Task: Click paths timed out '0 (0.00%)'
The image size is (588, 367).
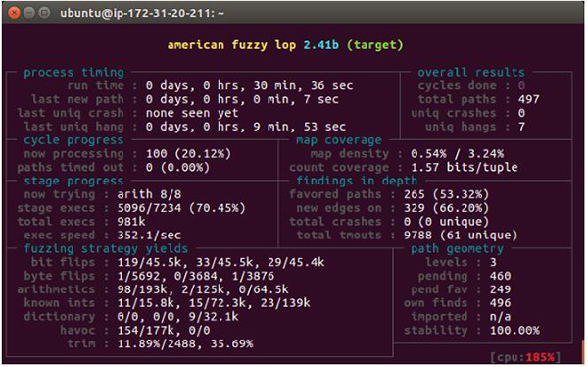Action: pos(177,167)
